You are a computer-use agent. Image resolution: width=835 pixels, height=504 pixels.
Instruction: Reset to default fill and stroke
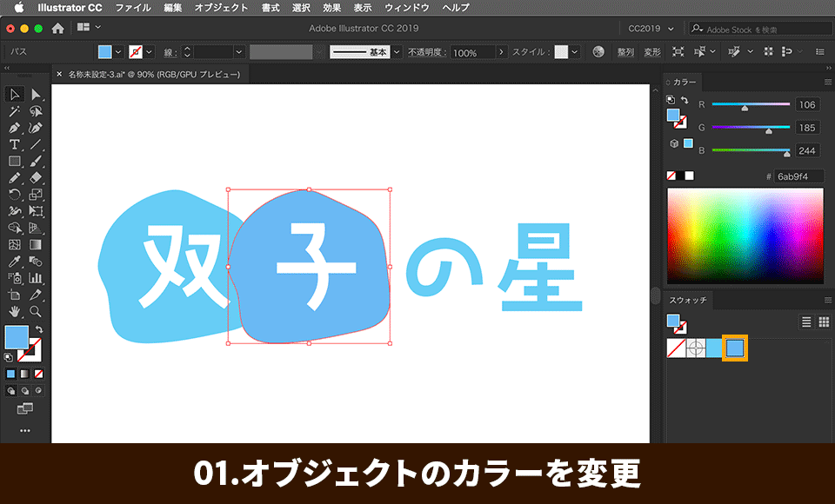tap(8, 357)
